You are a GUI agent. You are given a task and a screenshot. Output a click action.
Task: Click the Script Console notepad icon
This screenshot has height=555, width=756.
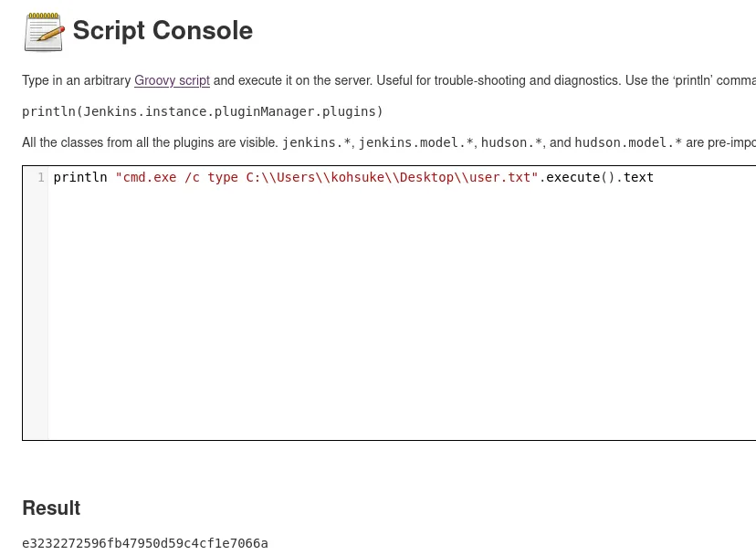(44, 32)
